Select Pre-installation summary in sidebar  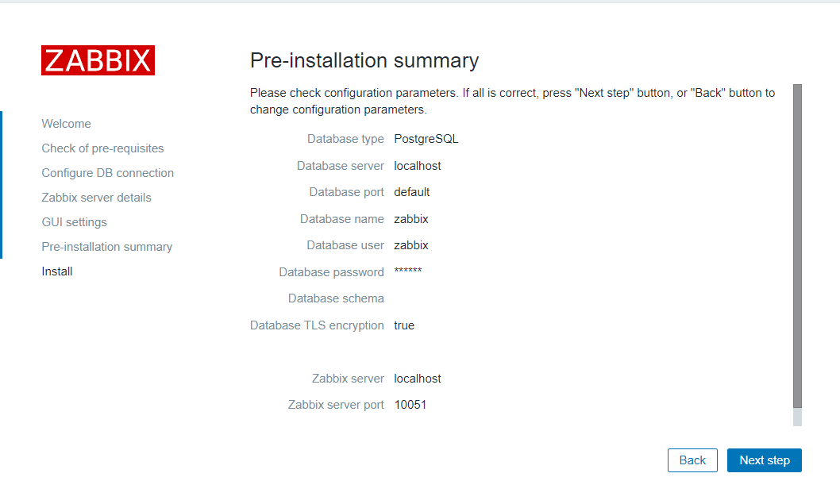pyautogui.click(x=106, y=247)
